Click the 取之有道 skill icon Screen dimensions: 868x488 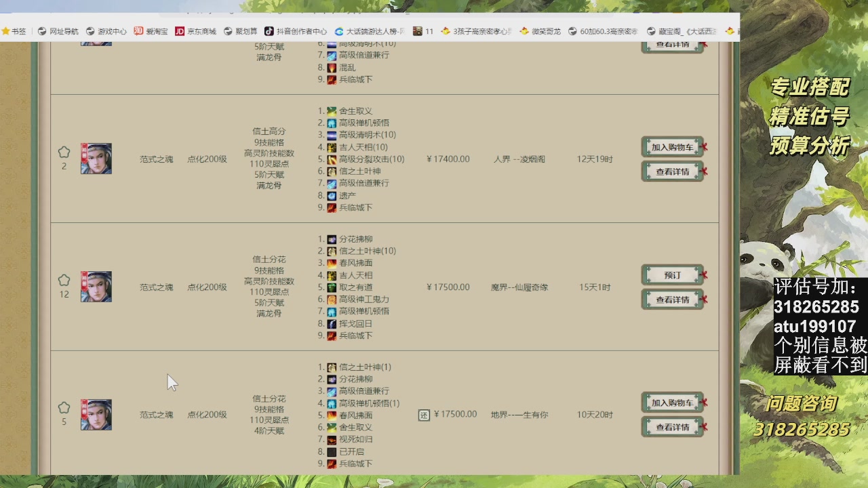pyautogui.click(x=332, y=287)
